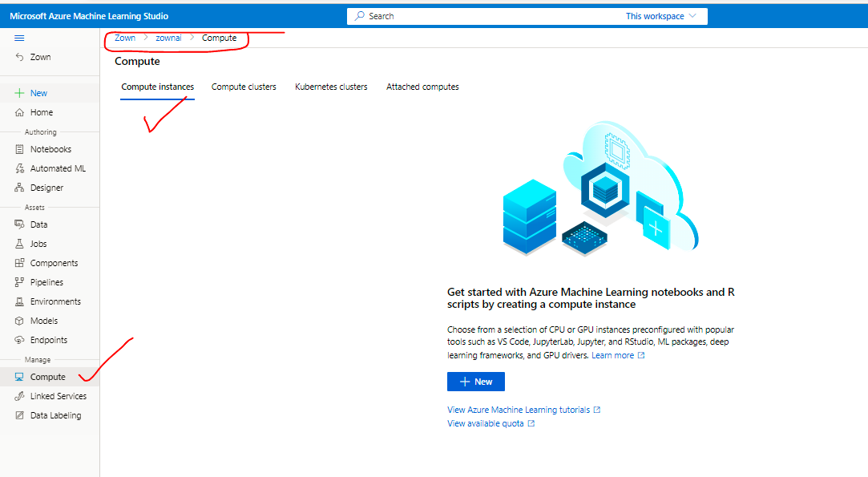Click external link icon beside View available quota
This screenshot has height=477, width=868.
tap(531, 424)
